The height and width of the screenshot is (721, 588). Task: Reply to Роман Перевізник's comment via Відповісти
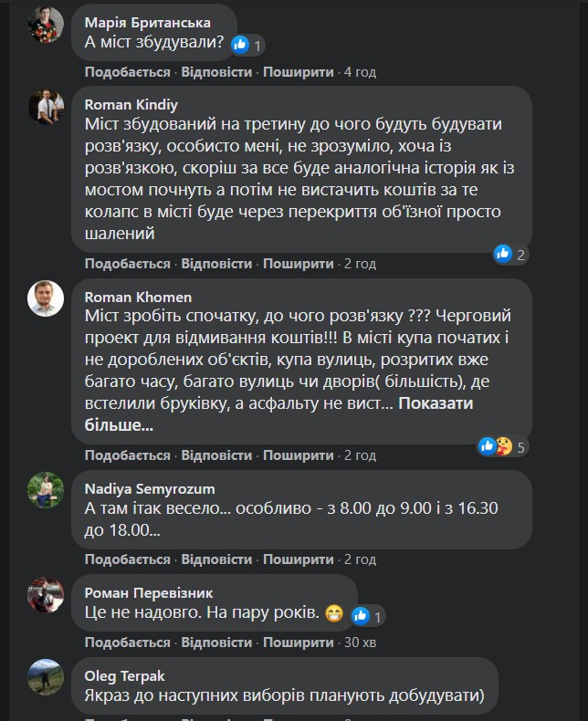click(x=216, y=641)
